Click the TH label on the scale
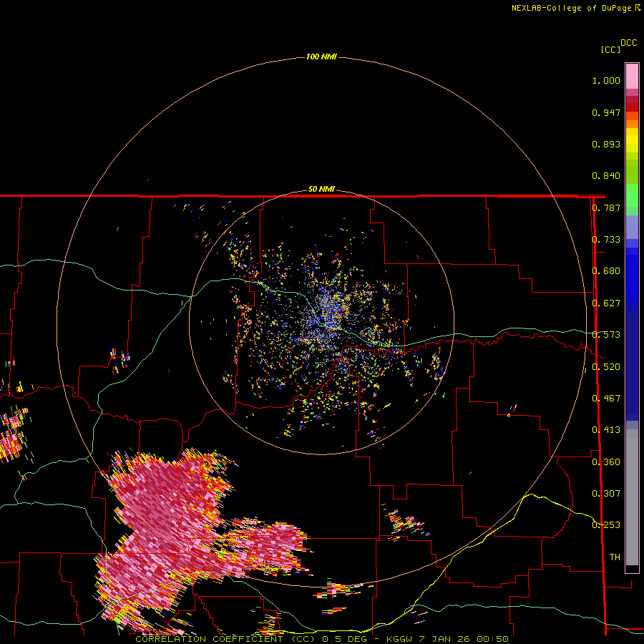Screen dimensions: 644x644 tap(615, 557)
